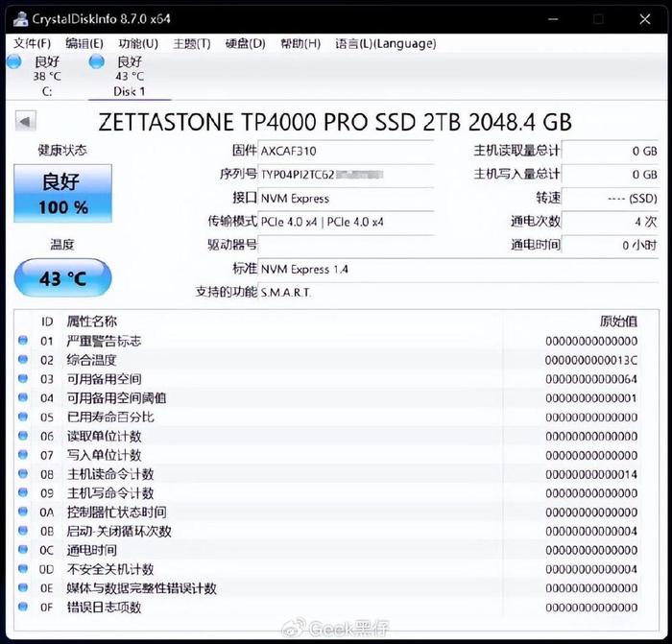Click status dot for attribute 0C 通电时间
672x644 pixels.
click(23, 549)
